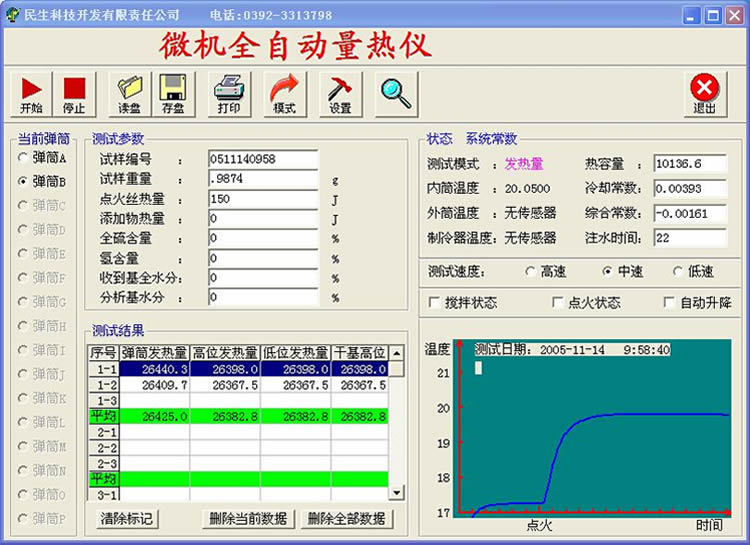Click the 停止 (stop) red square icon
The image size is (750, 545).
click(74, 94)
